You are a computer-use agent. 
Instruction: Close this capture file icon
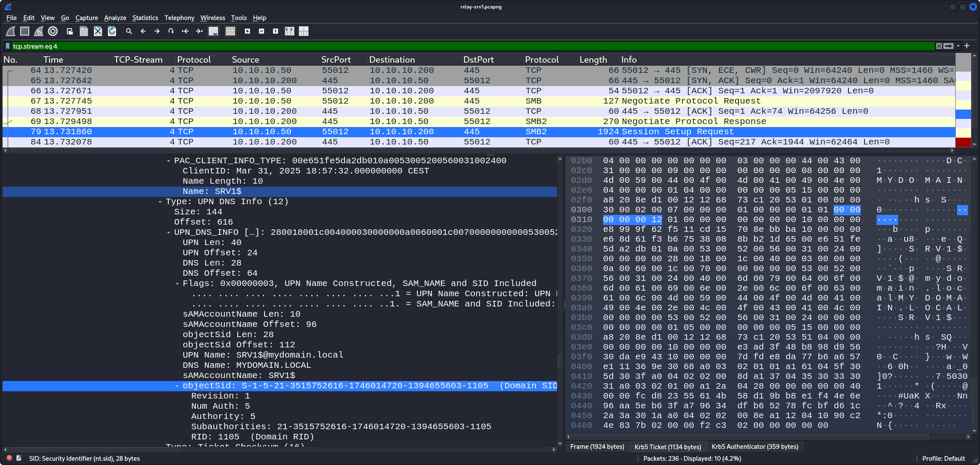pos(98,31)
